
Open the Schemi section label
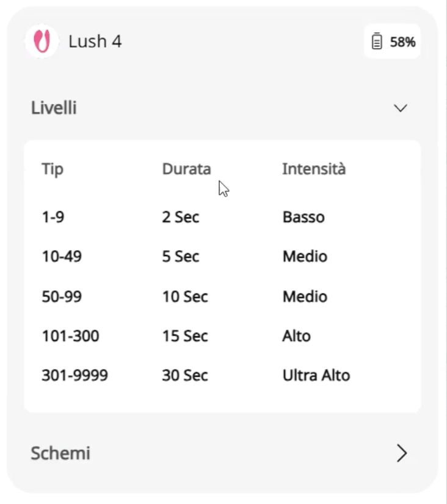(60, 453)
